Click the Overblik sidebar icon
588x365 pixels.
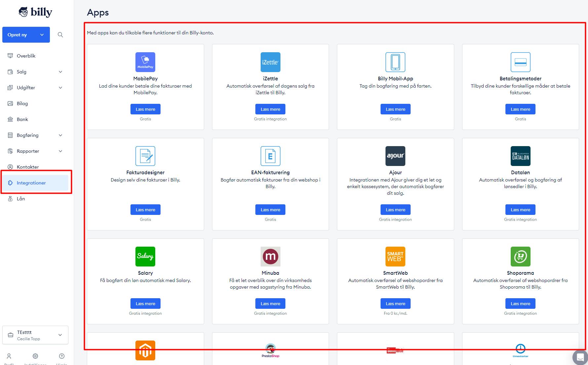click(10, 56)
